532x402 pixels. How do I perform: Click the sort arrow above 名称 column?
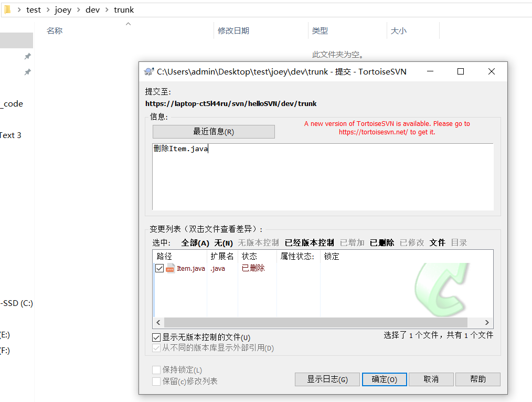[x=128, y=24]
